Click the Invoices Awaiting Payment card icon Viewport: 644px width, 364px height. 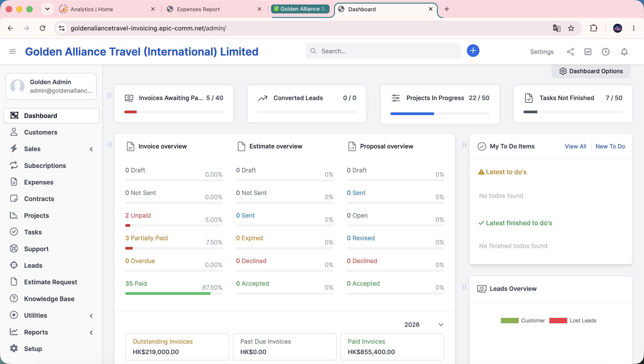[129, 98]
